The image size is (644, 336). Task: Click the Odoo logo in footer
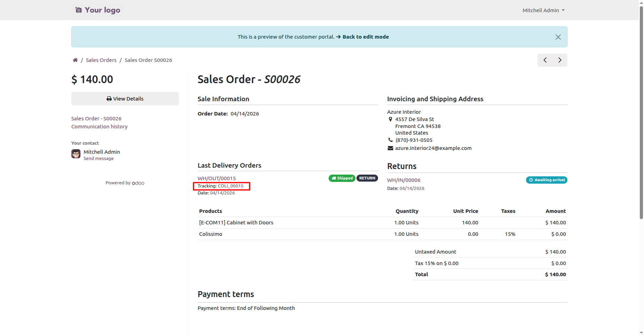click(138, 183)
